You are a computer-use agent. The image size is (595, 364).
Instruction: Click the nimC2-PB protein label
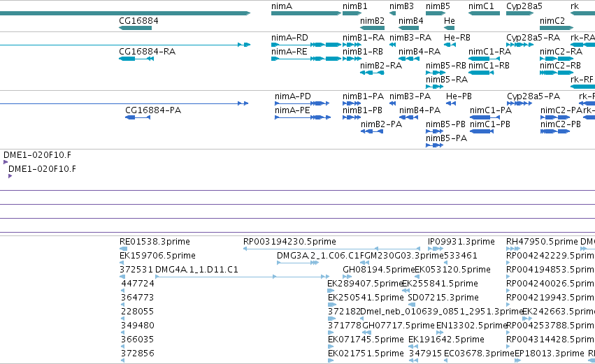pyautogui.click(x=561, y=124)
